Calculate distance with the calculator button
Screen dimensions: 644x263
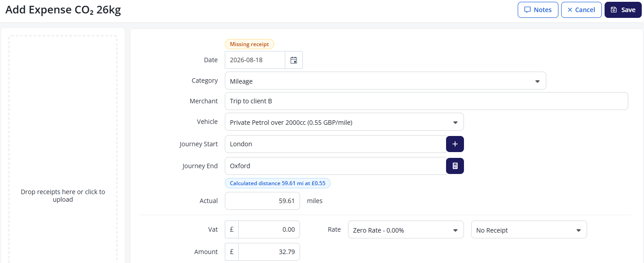[455, 166]
